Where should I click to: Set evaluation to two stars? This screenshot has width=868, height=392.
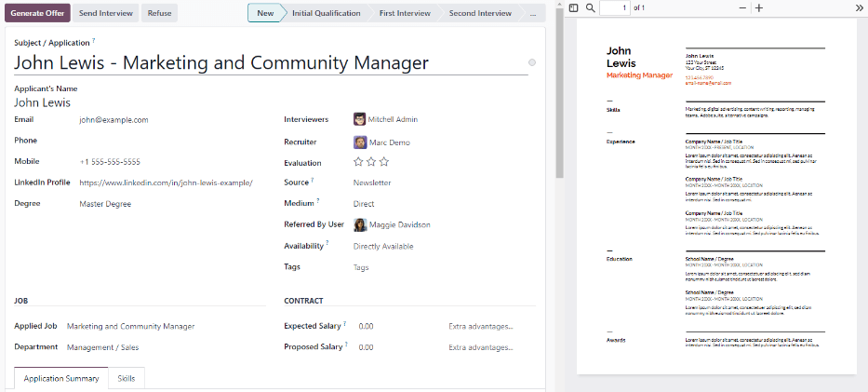(x=371, y=162)
